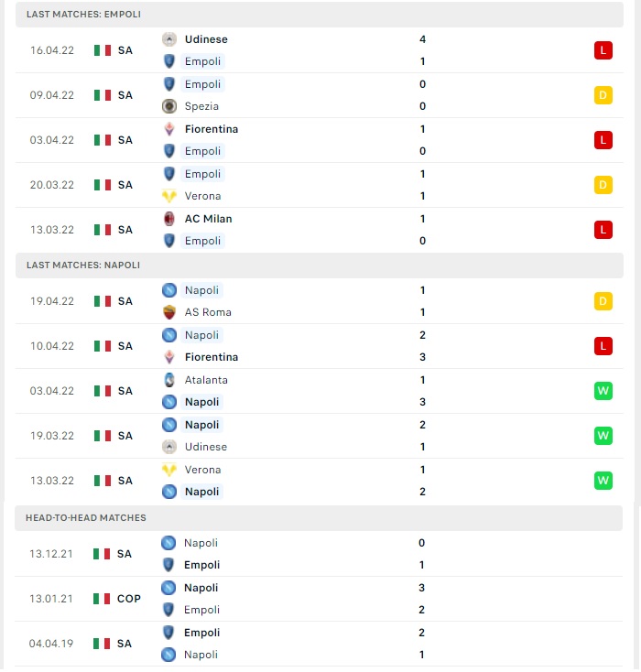Click the Verona logo in 20.03.22 match
641x672 pixels.
click(169, 196)
